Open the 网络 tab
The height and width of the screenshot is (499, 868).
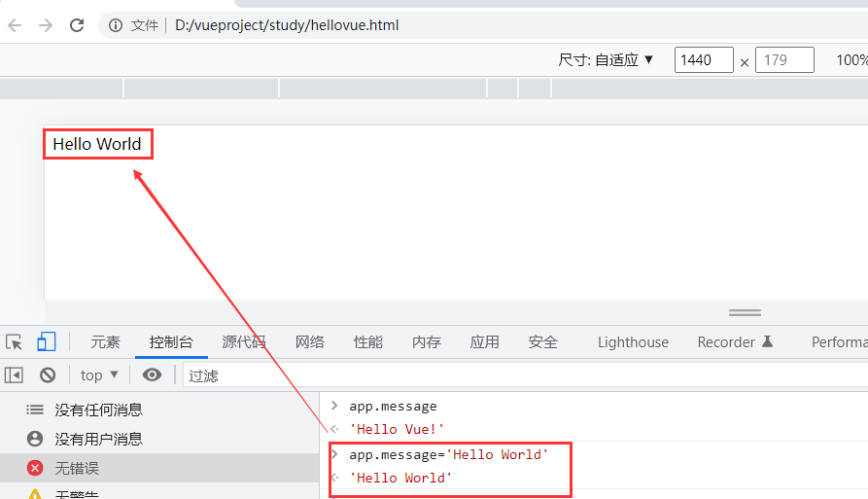[309, 342]
